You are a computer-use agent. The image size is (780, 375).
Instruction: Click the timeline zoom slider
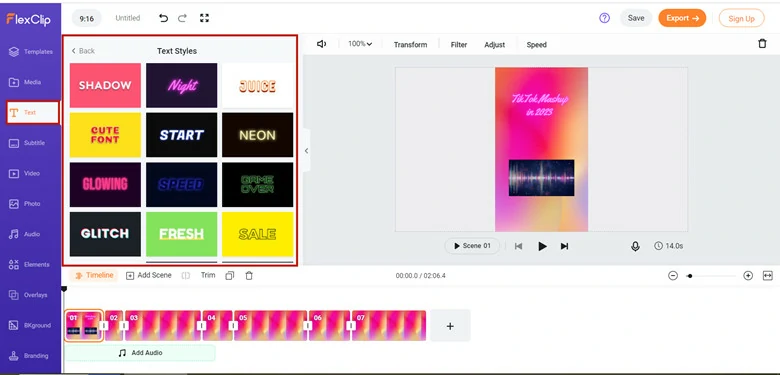click(x=712, y=276)
